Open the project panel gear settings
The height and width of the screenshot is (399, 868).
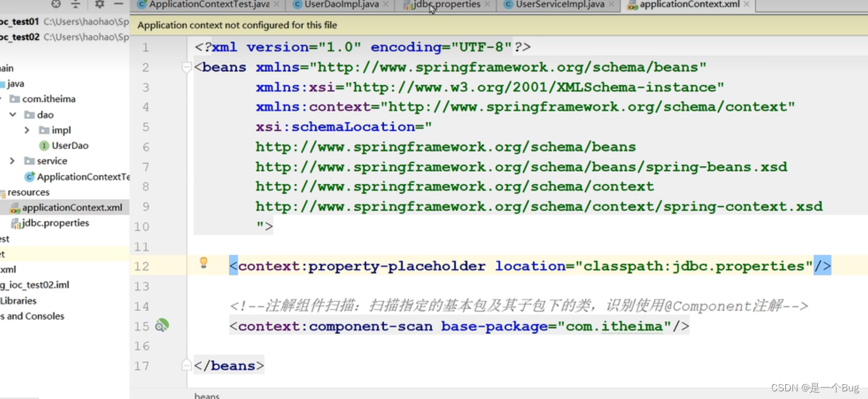point(99,4)
